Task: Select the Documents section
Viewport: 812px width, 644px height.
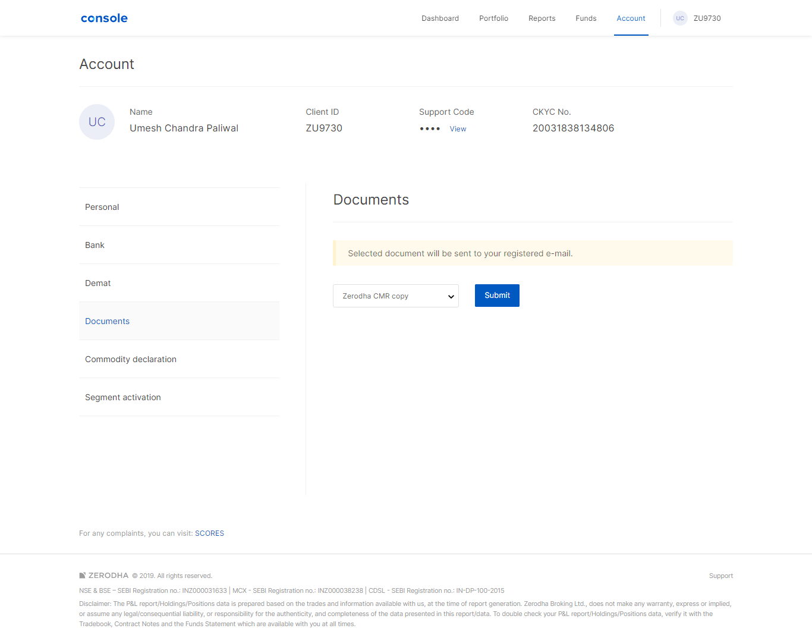Action: point(107,321)
